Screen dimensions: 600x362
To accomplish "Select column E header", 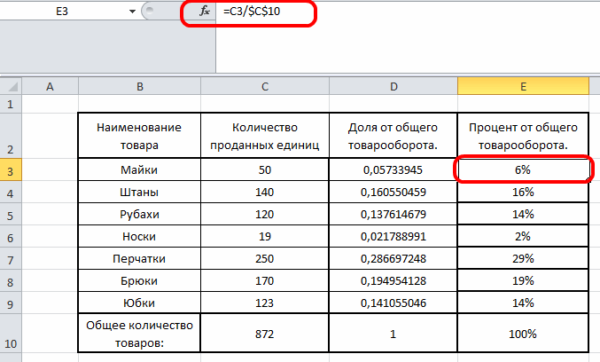I will (x=523, y=86).
